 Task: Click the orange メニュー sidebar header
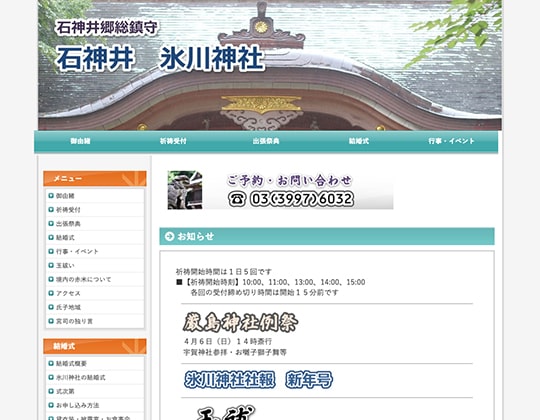click(x=95, y=179)
